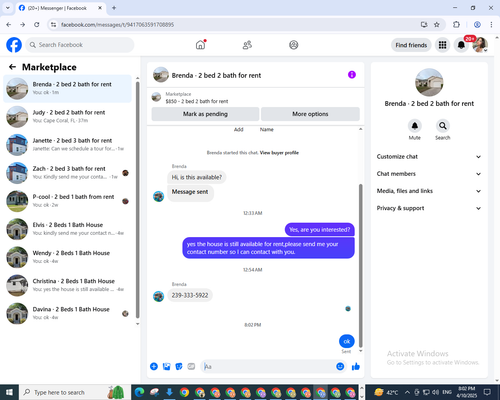Open the Windows Start menu
500x400 pixels.
coord(9,392)
